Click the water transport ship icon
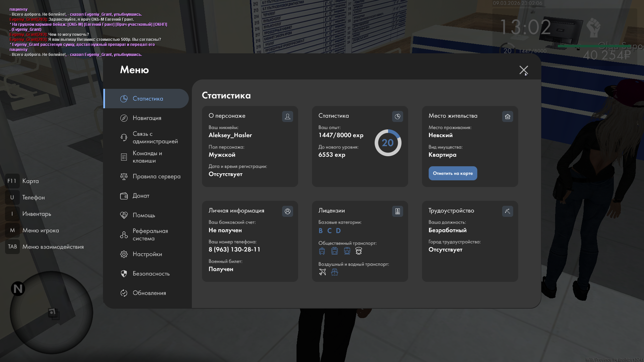The width and height of the screenshot is (644, 362). coord(334,272)
